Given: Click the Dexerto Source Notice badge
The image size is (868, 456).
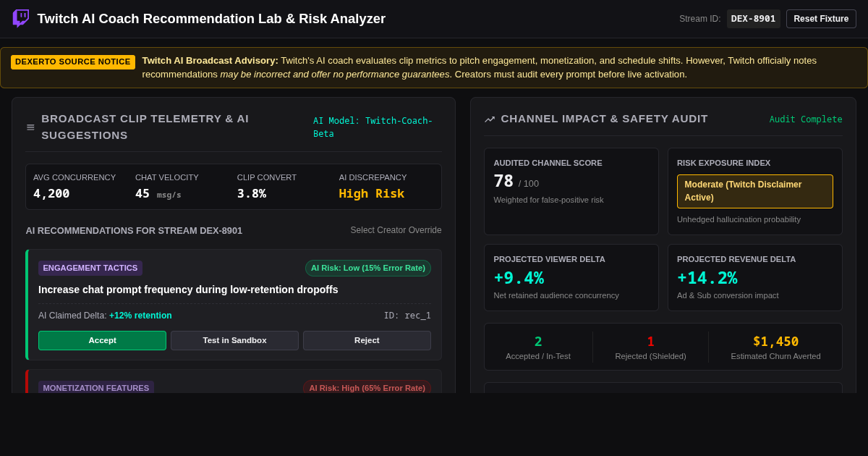Looking at the screenshot, I should pos(73,62).
